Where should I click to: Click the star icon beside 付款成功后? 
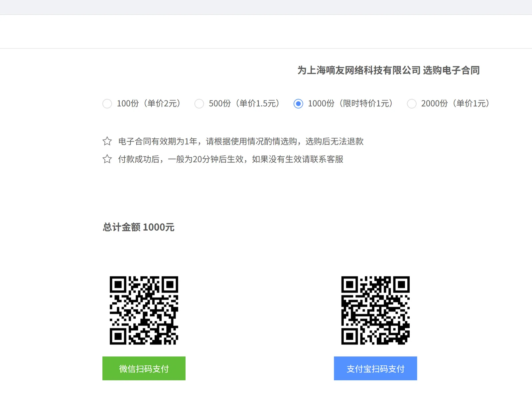coord(107,159)
